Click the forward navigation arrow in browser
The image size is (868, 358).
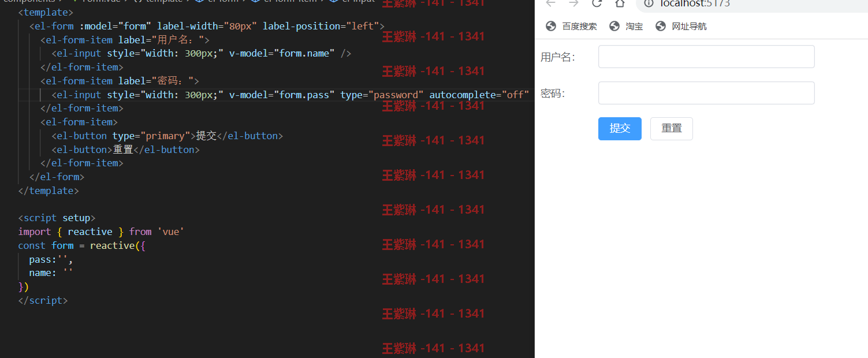click(573, 3)
